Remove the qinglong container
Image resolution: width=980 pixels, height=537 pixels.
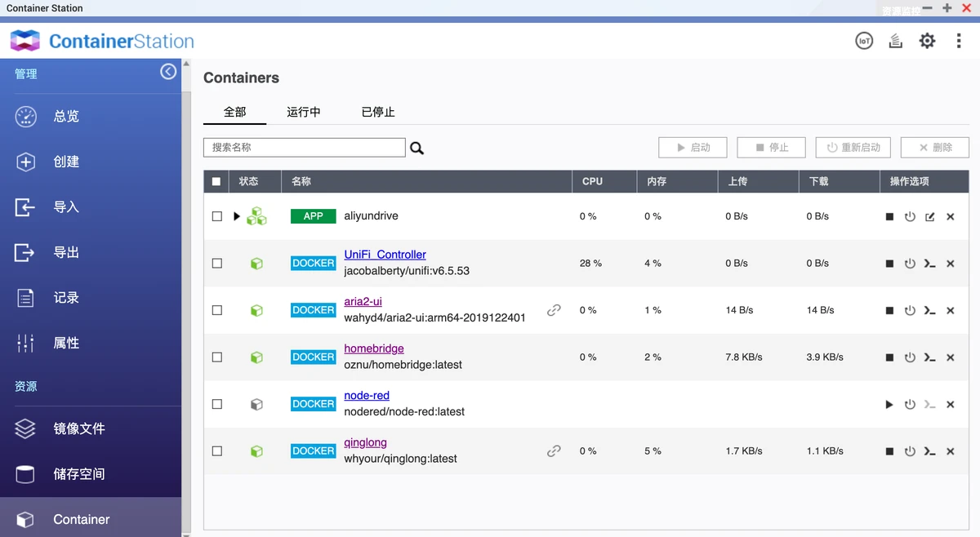coord(951,451)
